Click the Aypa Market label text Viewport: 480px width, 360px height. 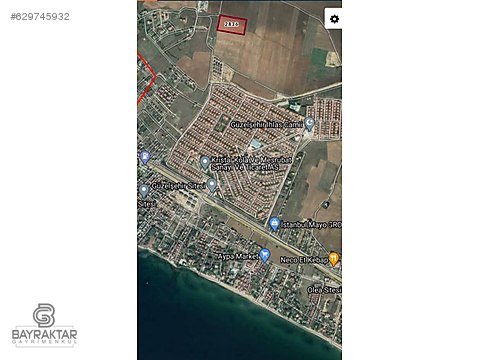click(x=238, y=256)
